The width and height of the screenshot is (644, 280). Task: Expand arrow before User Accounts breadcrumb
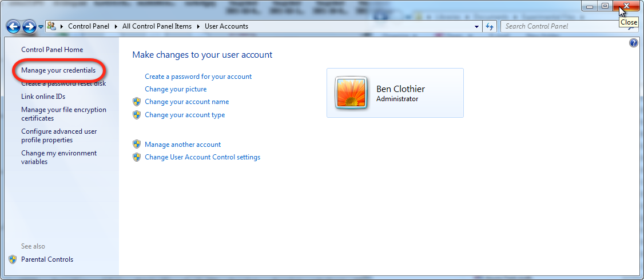pyautogui.click(x=199, y=26)
